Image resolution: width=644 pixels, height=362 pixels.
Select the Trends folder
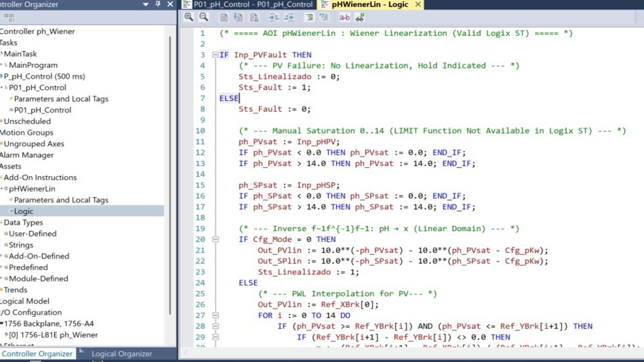tap(16, 290)
